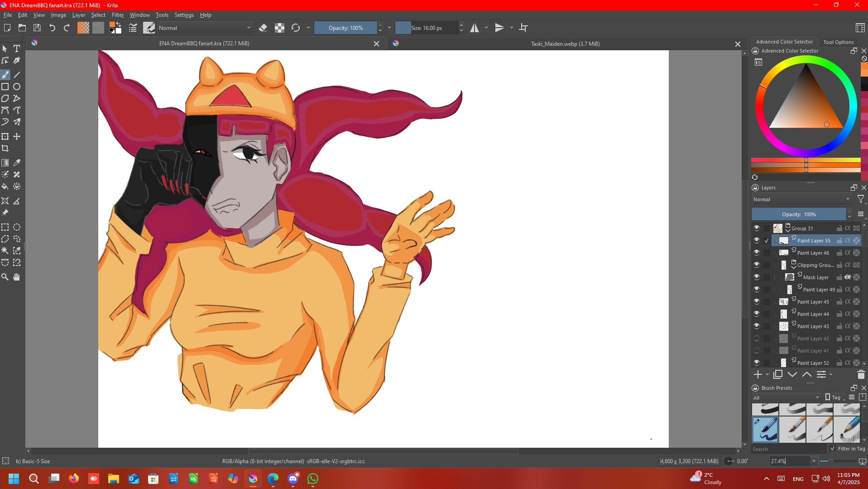Click the brush Size input field

pos(427,28)
